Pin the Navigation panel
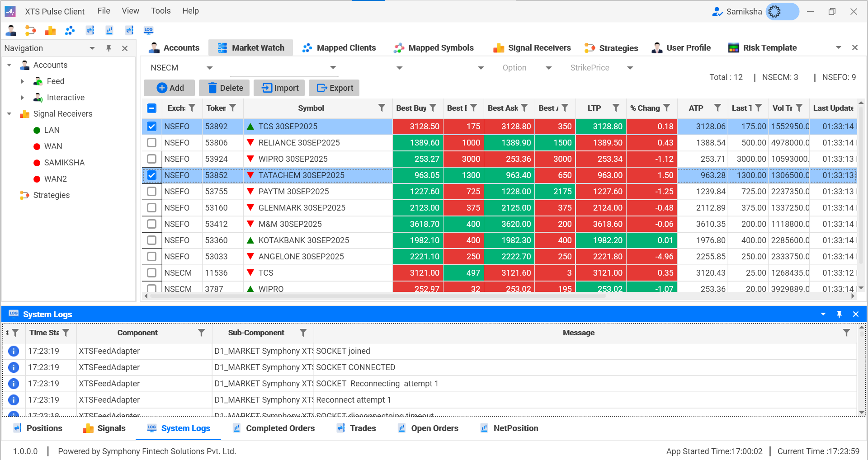The image size is (868, 460). 108,48
